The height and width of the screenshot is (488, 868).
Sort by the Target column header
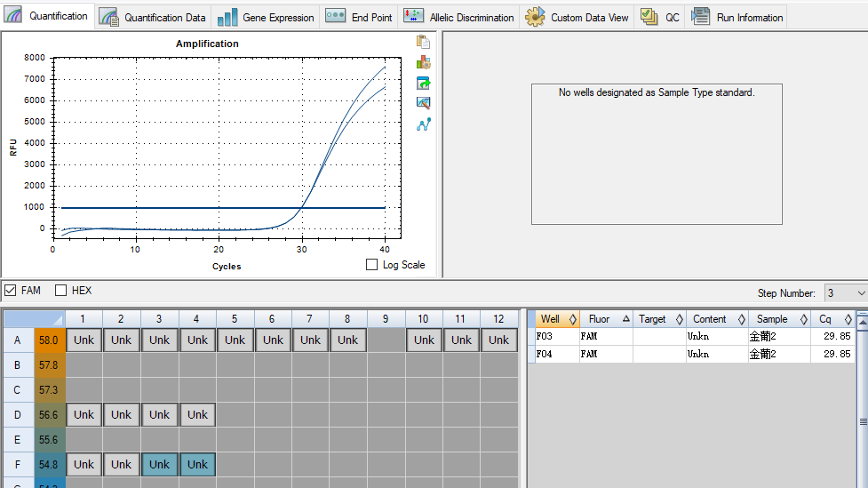point(659,319)
